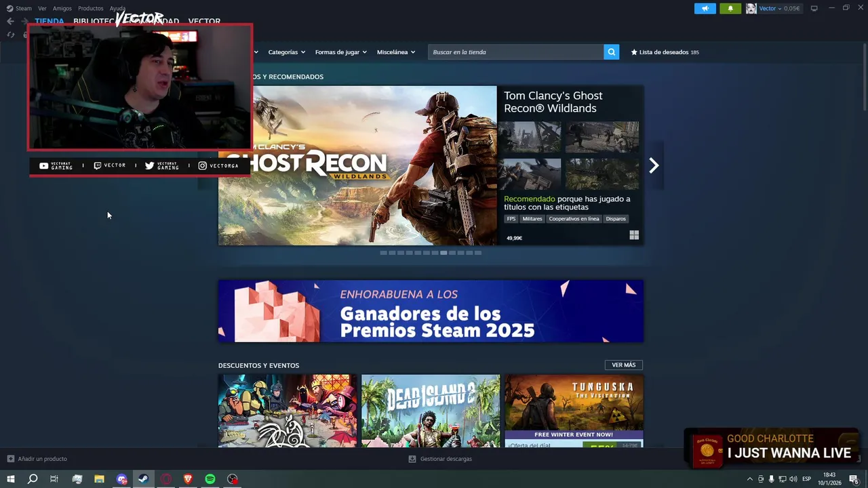
Task: Open the Premios Steam 2025 winners banner
Action: [431, 311]
